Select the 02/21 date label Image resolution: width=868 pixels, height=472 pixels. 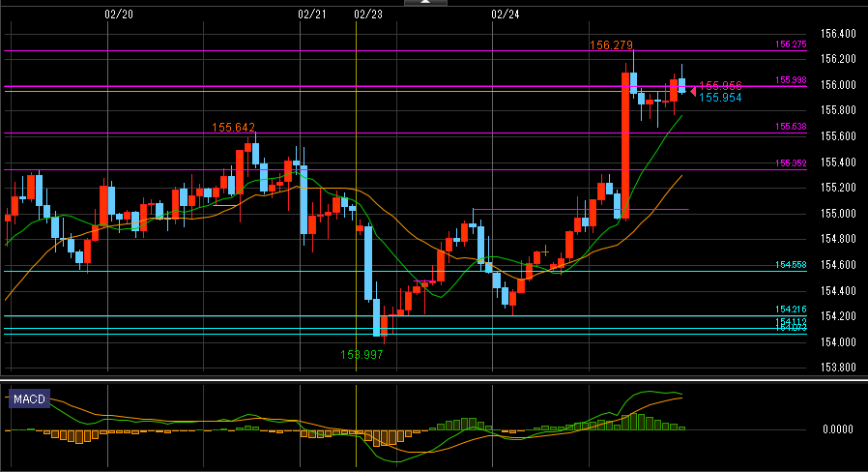[x=312, y=15]
